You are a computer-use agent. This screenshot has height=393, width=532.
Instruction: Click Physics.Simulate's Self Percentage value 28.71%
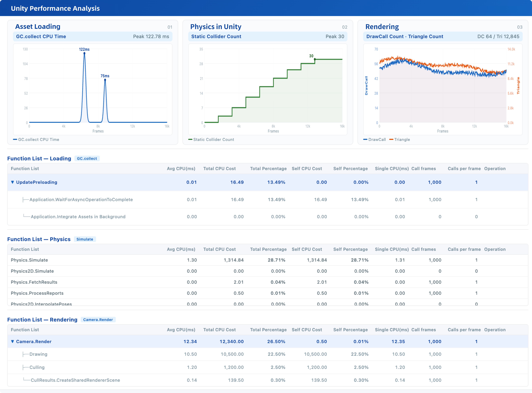click(x=360, y=260)
